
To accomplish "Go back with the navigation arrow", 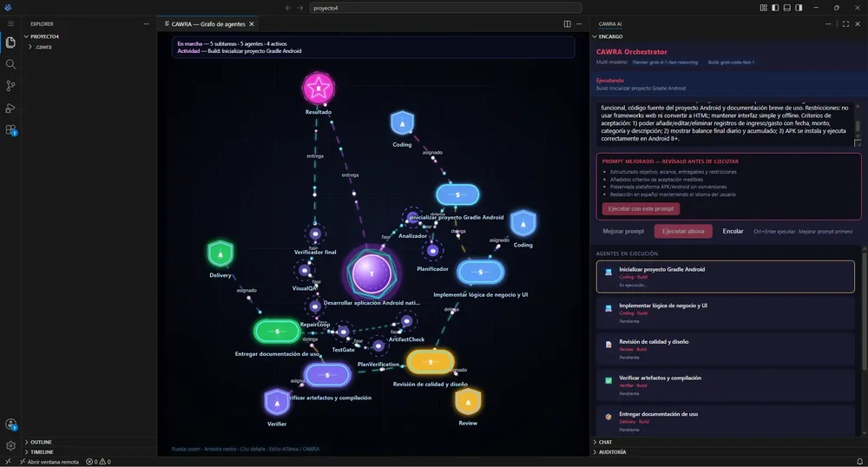I will click(x=288, y=8).
